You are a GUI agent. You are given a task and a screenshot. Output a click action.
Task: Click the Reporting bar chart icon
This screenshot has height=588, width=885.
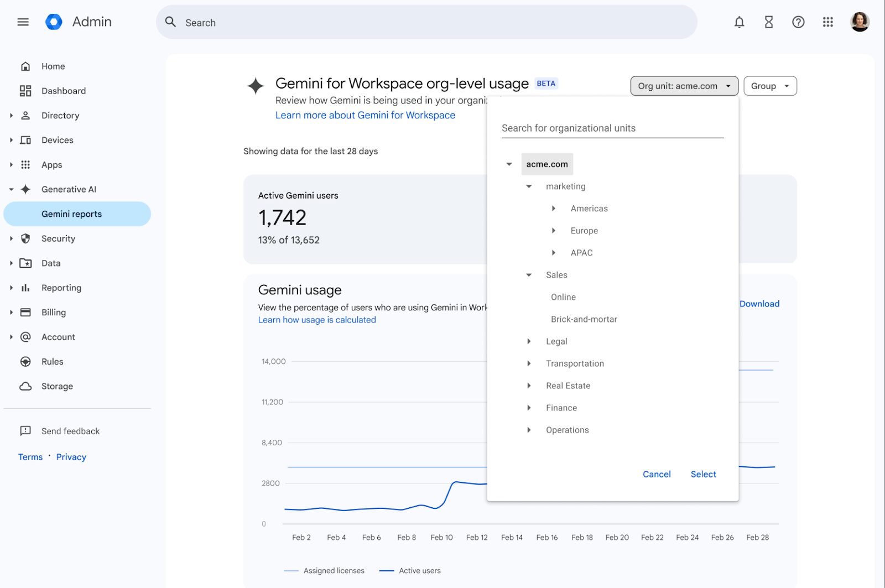(25, 288)
